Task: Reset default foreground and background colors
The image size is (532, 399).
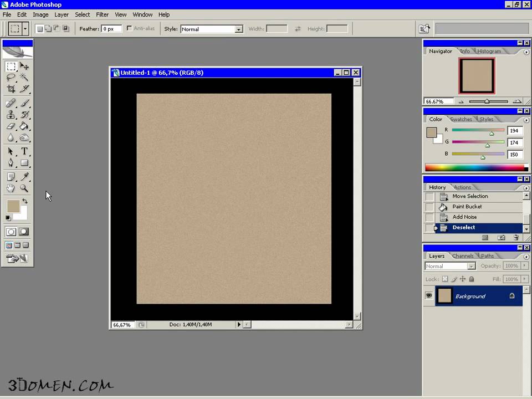Action: (8, 218)
